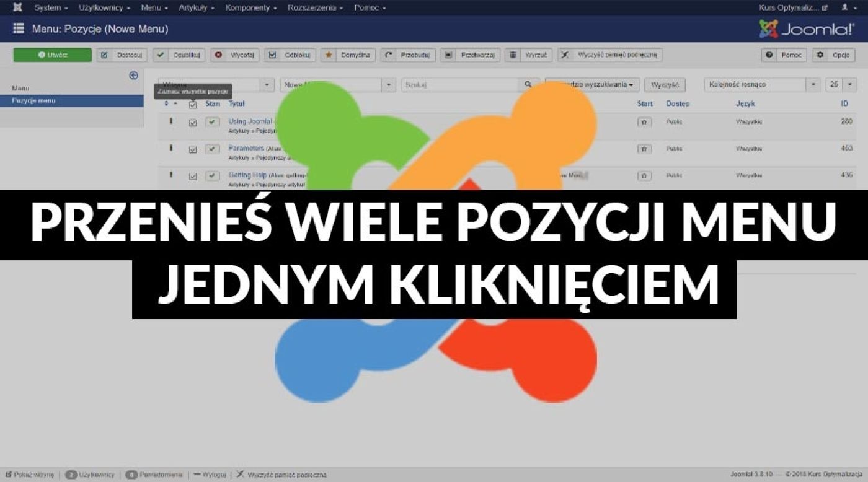The image size is (868, 482).
Task: Click the home star in row ID 436
Action: (x=645, y=175)
